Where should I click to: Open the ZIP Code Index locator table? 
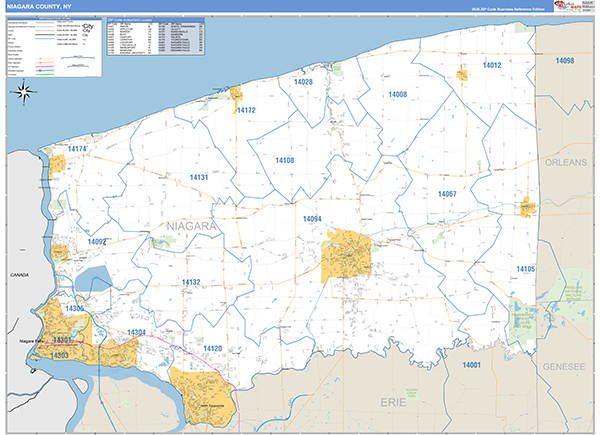153,37
